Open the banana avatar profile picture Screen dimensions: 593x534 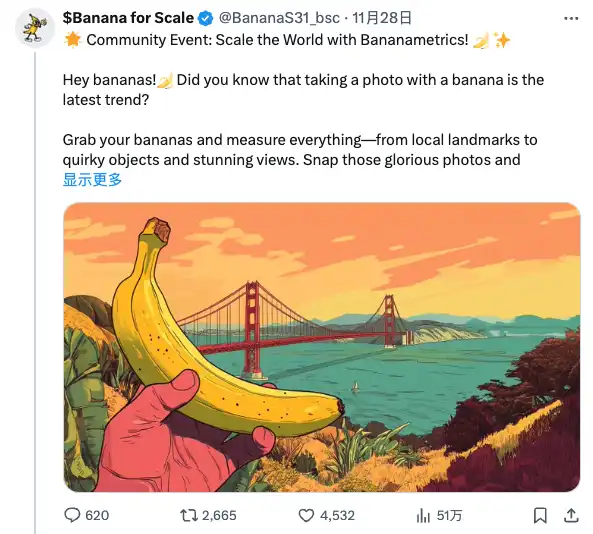pyautogui.click(x=35, y=27)
